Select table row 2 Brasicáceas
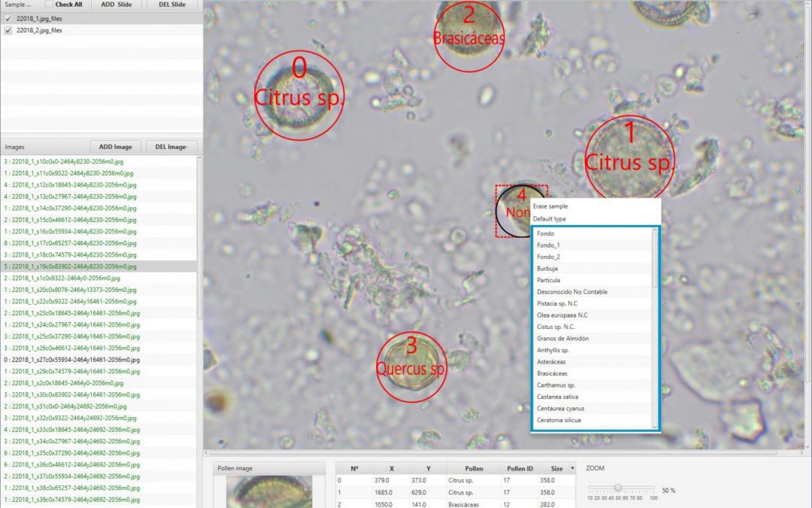This screenshot has height=508, width=812. click(x=456, y=503)
